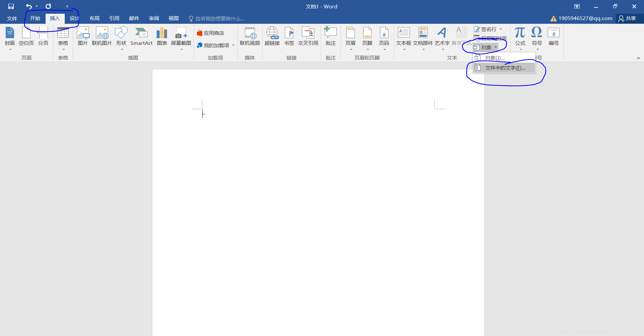This screenshot has height=336, width=644.
Task: Click the Redo/Repeat icon
Action: [x=48, y=6]
